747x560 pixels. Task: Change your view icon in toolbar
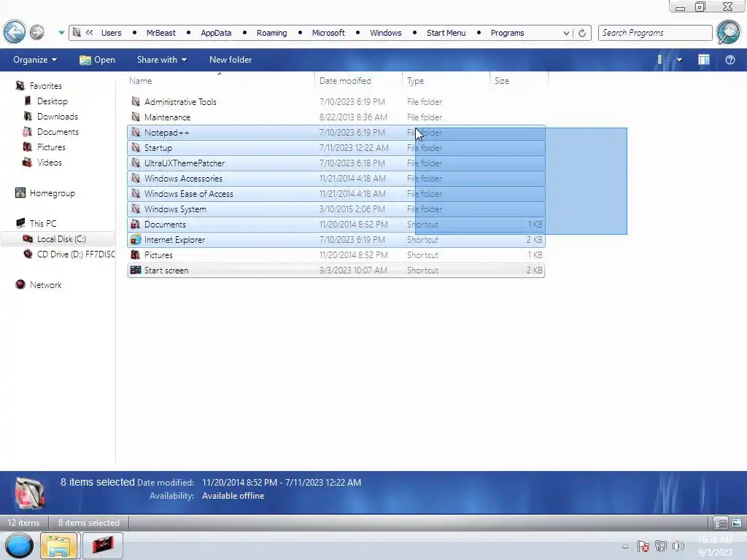click(659, 60)
